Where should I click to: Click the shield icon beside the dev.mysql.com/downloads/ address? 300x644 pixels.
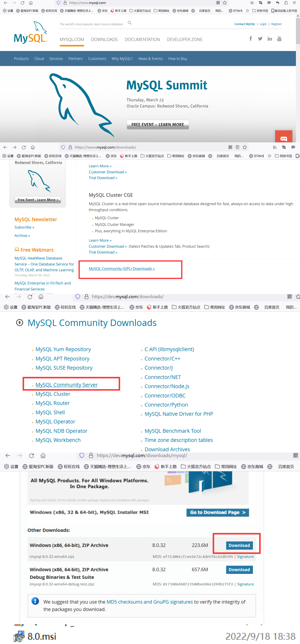click(x=78, y=296)
